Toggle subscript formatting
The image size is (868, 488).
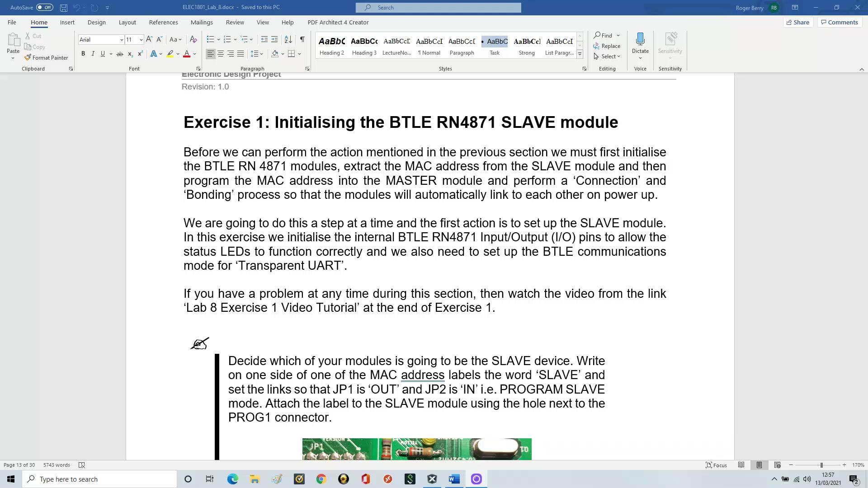pyautogui.click(x=130, y=53)
